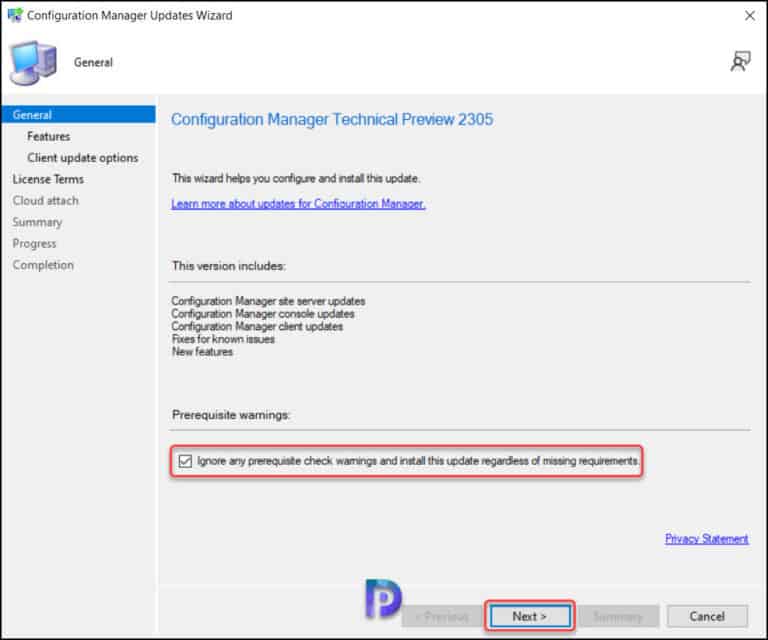
Task: Click 'Configuration Manager client updates' line
Action: coord(257,326)
